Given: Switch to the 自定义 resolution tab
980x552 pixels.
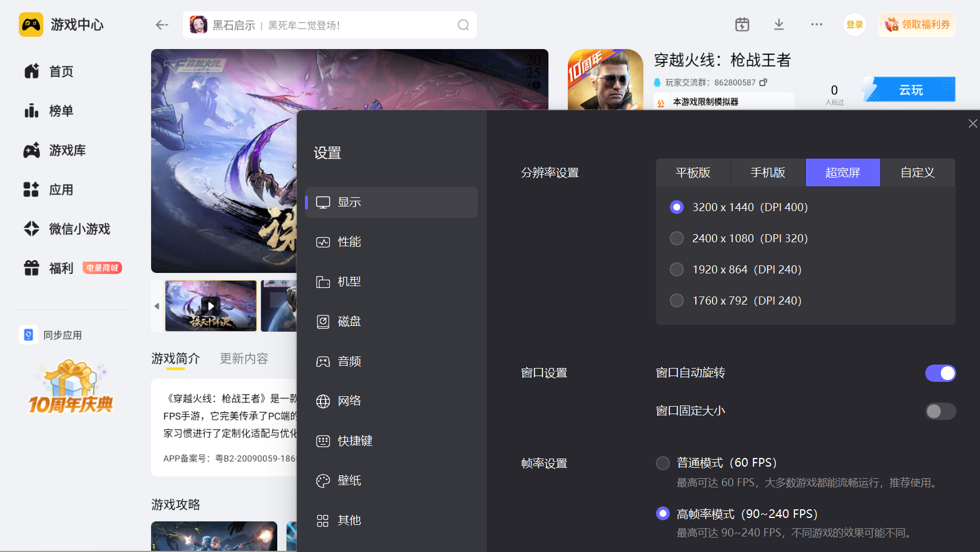Looking at the screenshot, I should [918, 172].
